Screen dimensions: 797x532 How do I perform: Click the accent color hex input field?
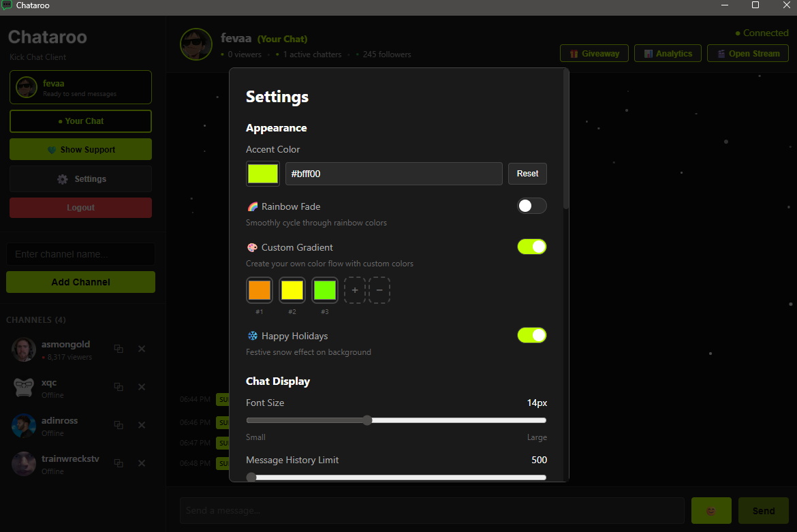[394, 174]
